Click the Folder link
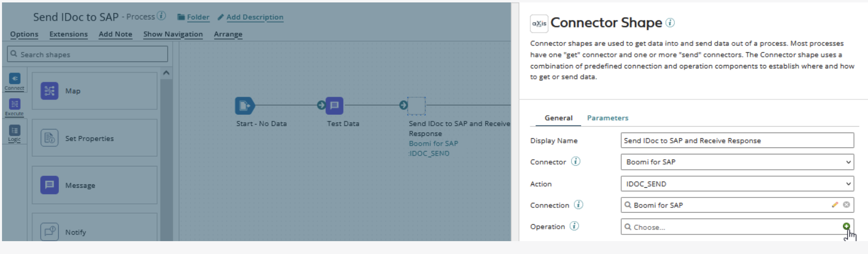The width and height of the screenshot is (868, 254). click(x=198, y=17)
